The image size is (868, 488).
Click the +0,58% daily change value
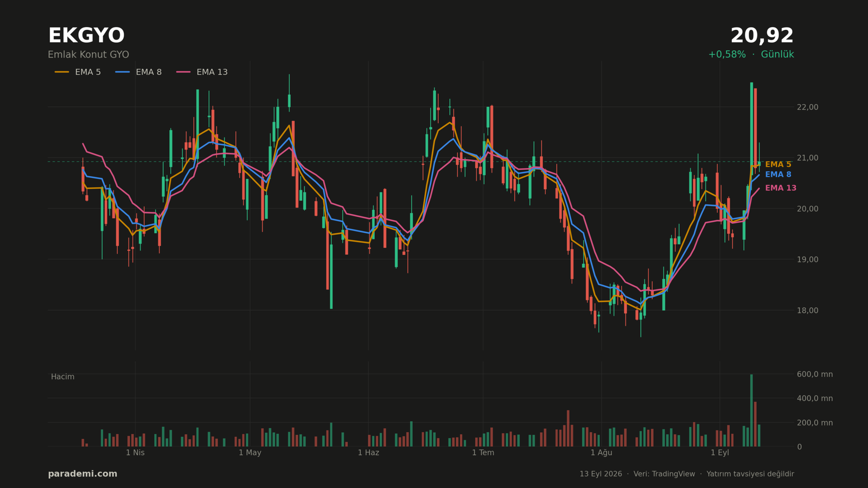[727, 55]
